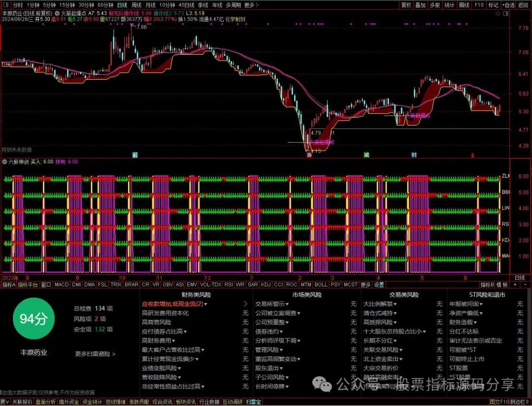Select the BRAR indicator
Viewport: 532px width, 406px height.
132,284
